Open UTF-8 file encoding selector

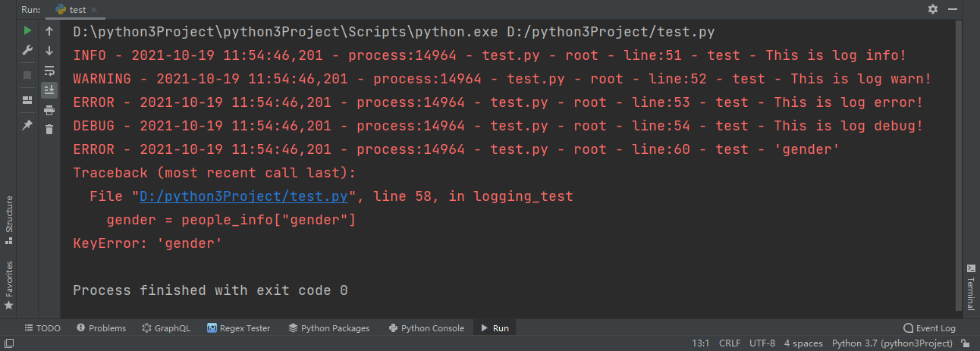point(762,343)
